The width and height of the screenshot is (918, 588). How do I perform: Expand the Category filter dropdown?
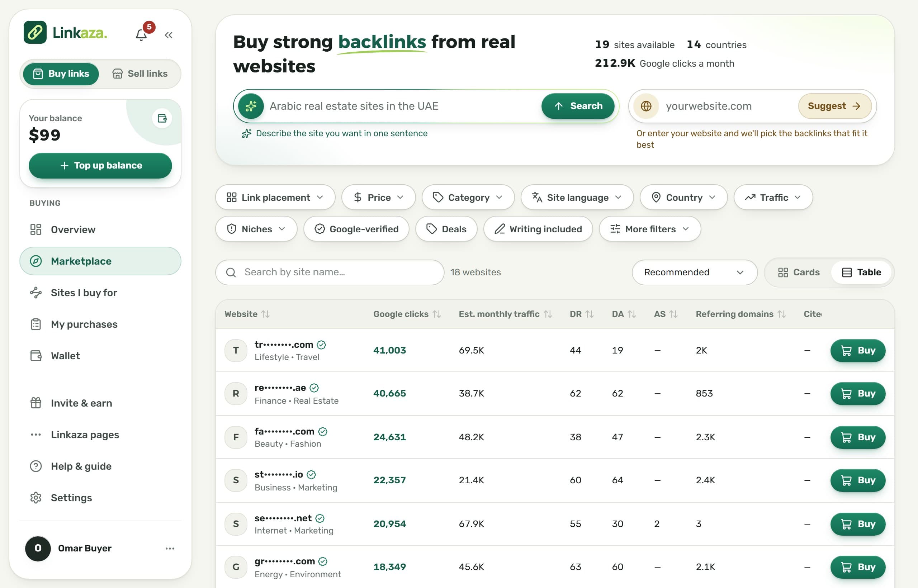(468, 198)
